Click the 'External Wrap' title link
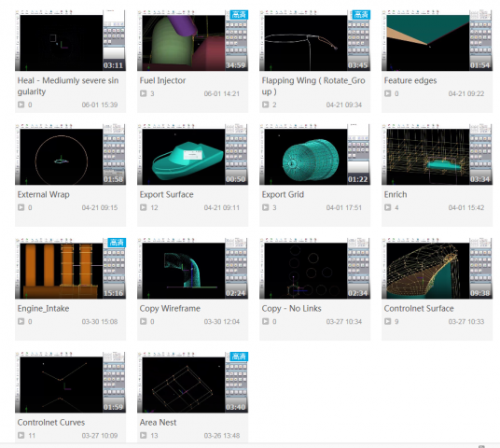Screen dimensions: 500x448 point(43,194)
